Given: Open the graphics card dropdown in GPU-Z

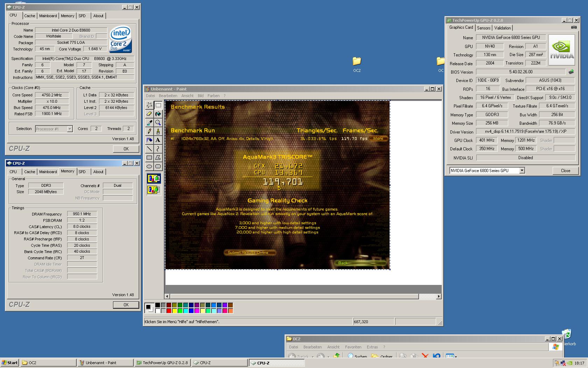Looking at the screenshot, I should point(522,171).
